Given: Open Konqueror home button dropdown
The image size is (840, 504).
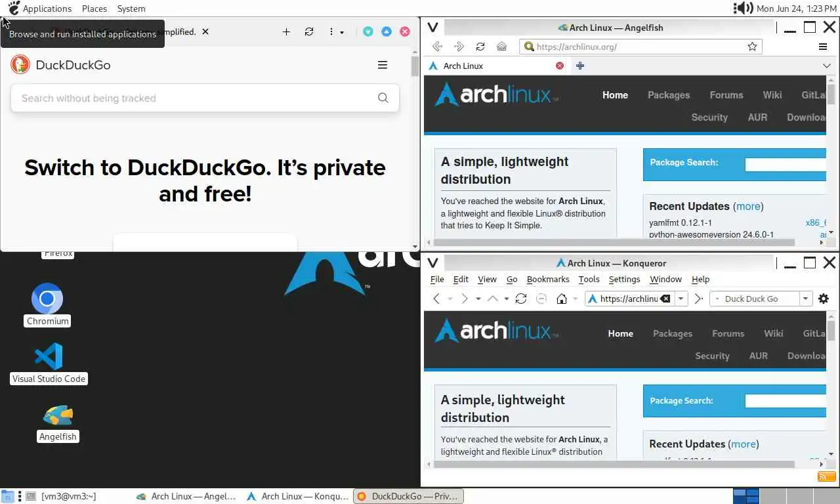Looking at the screenshot, I should click(576, 299).
